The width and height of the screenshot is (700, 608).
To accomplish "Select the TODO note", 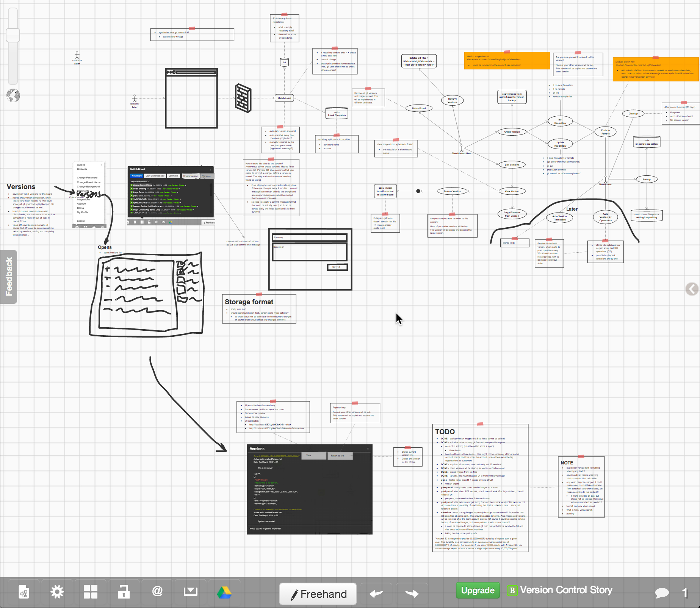I will pyautogui.click(x=480, y=488).
